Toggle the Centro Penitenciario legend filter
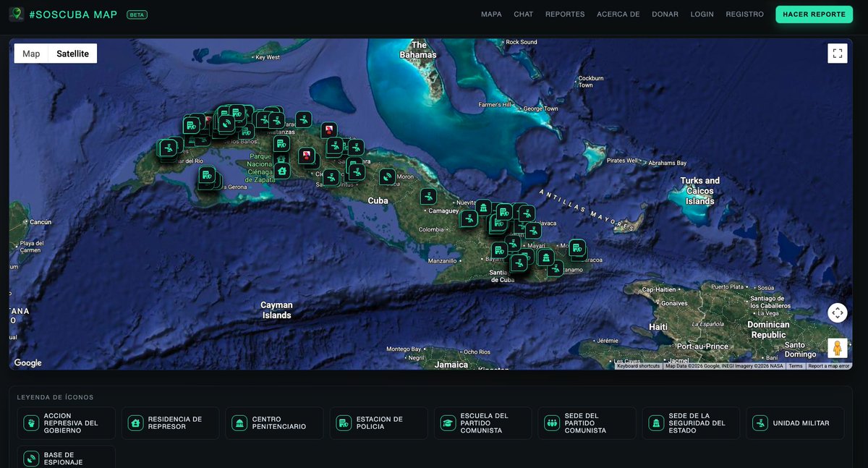This screenshot has width=868, height=468. pyautogui.click(x=275, y=423)
